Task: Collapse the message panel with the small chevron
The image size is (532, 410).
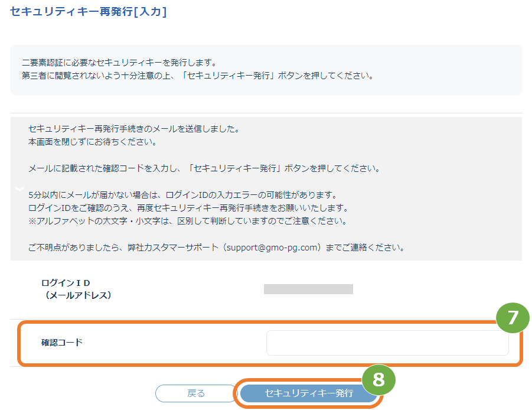Action: 19,188
